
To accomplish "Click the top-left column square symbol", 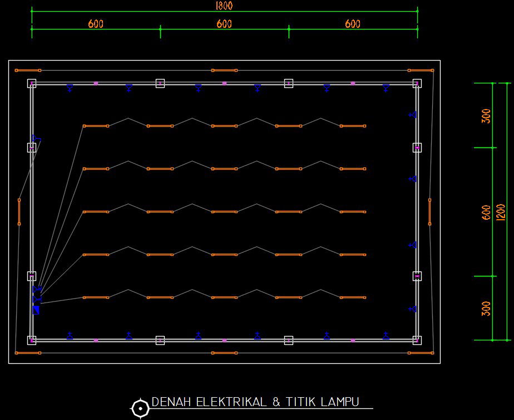I will 31,83.
